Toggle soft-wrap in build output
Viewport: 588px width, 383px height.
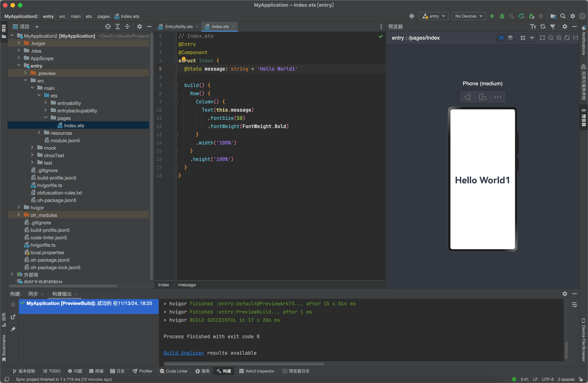click(x=574, y=305)
